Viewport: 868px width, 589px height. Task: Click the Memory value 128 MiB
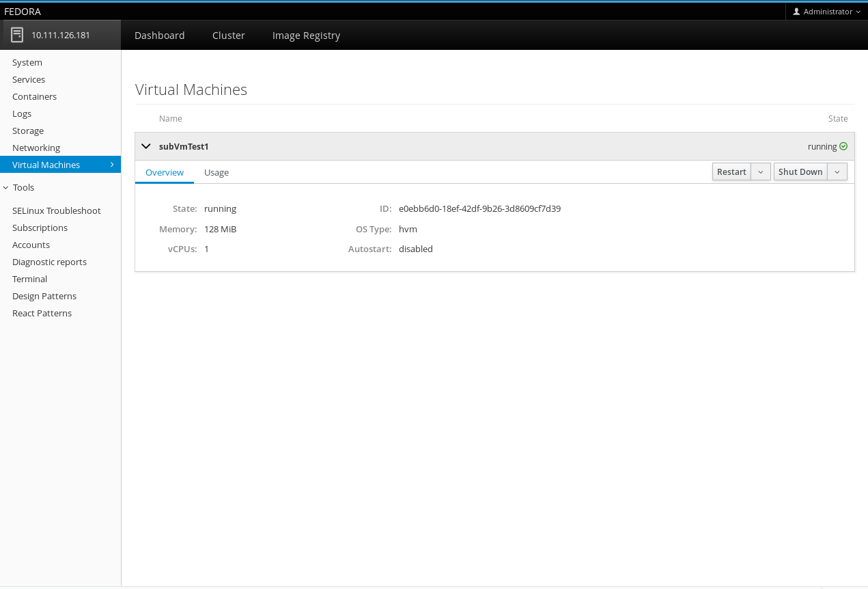(220, 229)
